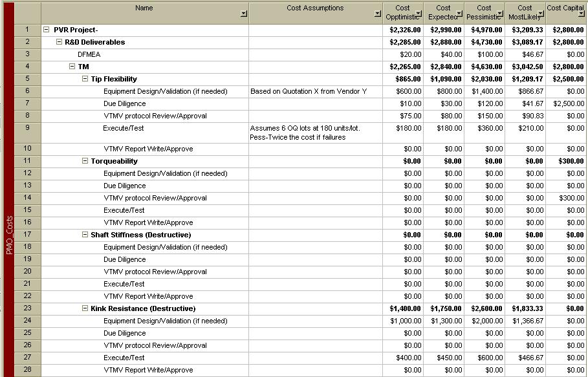The width and height of the screenshot is (588, 377).
Task: Open the Cost Assumptions filter dropdown
Action: click(x=377, y=14)
